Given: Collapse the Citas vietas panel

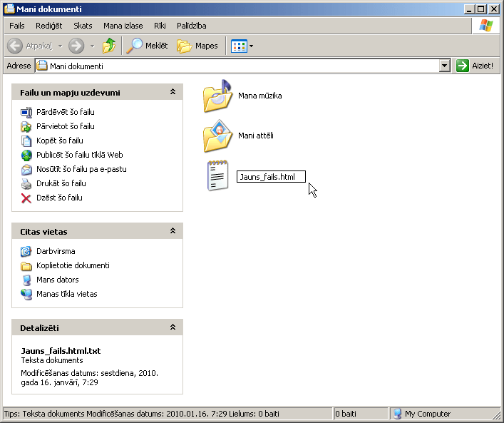Looking at the screenshot, I should (x=173, y=231).
